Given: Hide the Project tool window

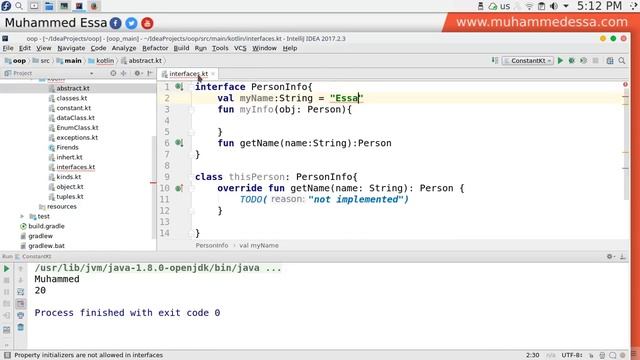Looking at the screenshot, I should coord(150,73).
